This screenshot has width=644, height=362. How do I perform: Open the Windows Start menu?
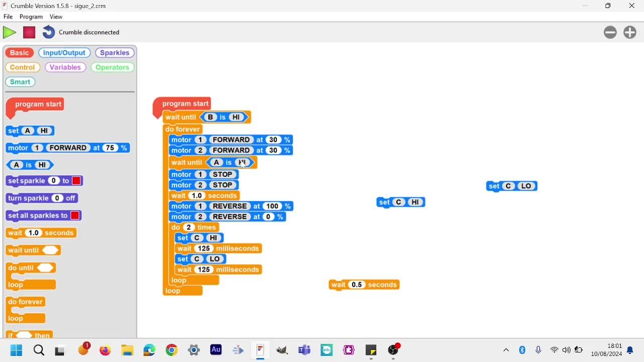16,350
